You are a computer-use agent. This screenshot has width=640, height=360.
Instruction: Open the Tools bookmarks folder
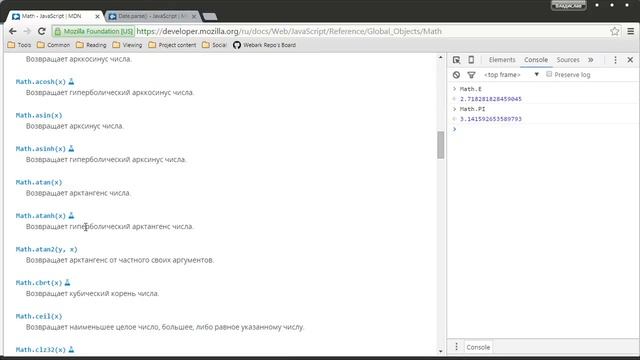coord(19,45)
